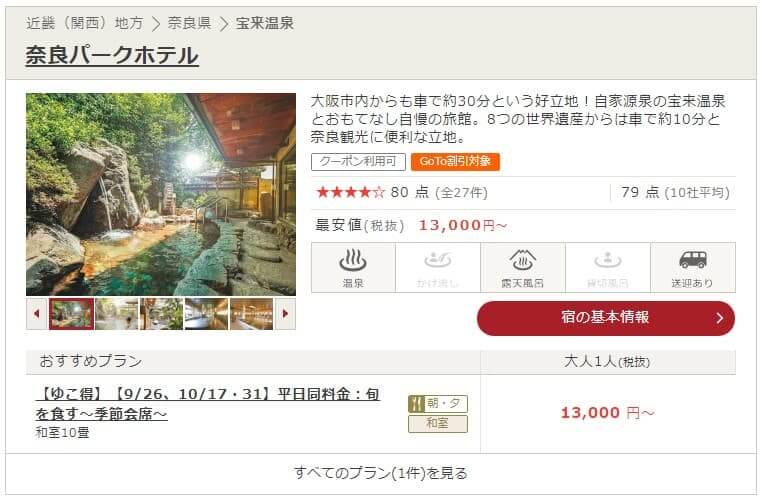Select the fourth hallway photo thumbnail

206,314
